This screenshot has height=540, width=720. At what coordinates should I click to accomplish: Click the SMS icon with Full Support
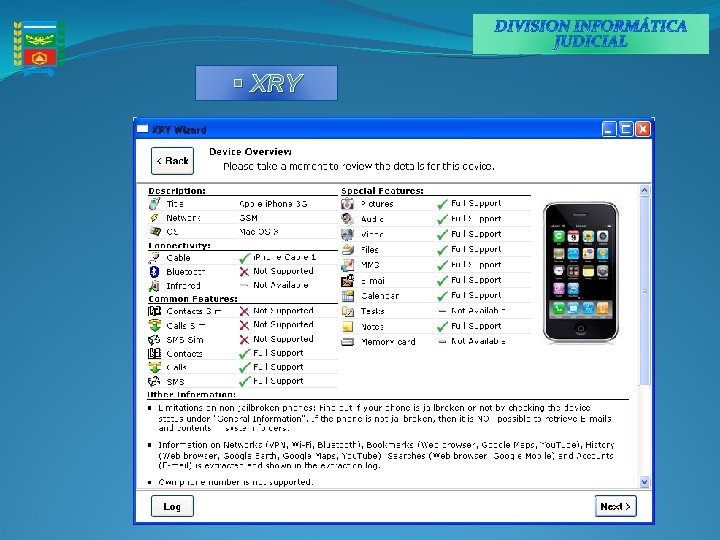[x=154, y=381]
